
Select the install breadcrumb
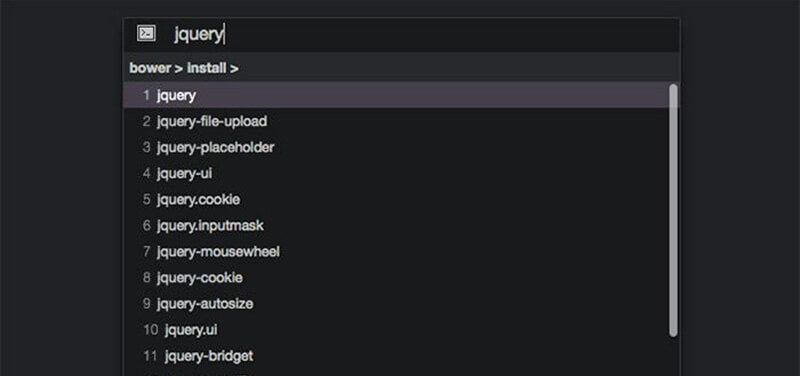coord(207,68)
